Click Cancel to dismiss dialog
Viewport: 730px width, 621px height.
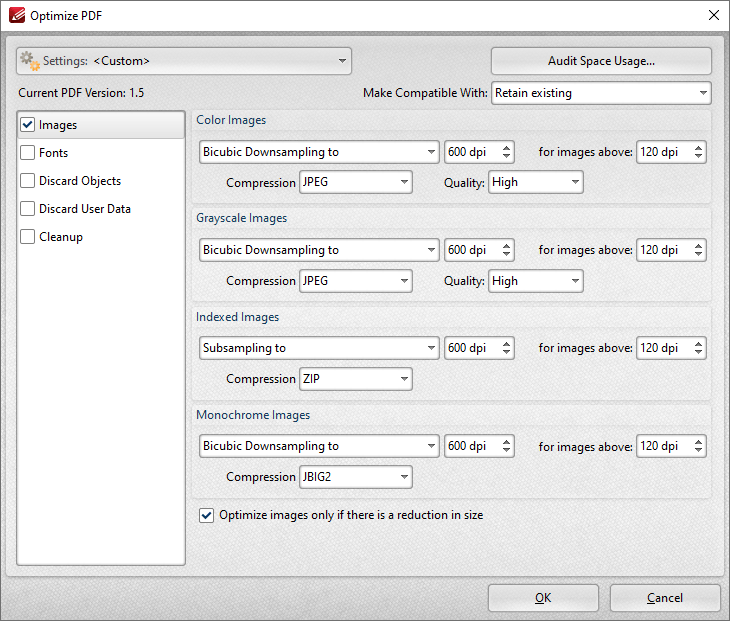coord(665,598)
